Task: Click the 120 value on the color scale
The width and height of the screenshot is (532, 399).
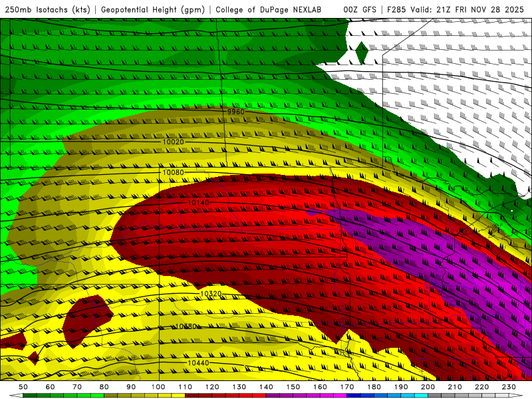Action: pos(212,387)
